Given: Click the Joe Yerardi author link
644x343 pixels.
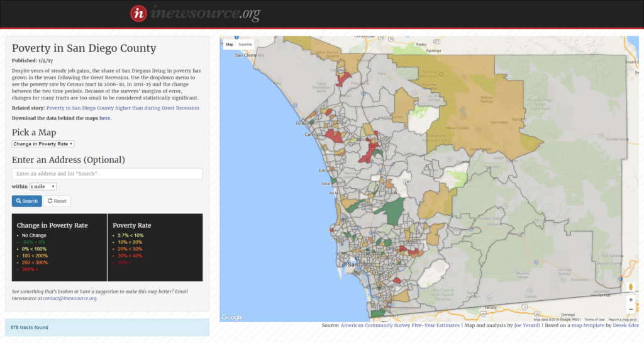Looking at the screenshot, I should (x=527, y=325).
